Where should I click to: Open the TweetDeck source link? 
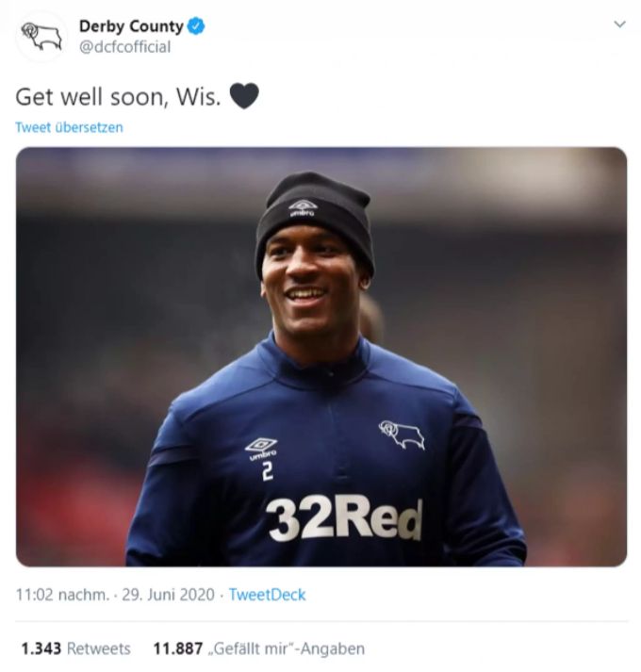tap(267, 595)
